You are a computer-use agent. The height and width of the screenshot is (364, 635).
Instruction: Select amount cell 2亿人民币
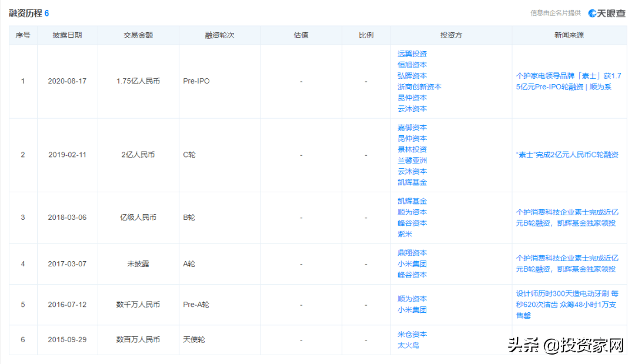point(138,155)
